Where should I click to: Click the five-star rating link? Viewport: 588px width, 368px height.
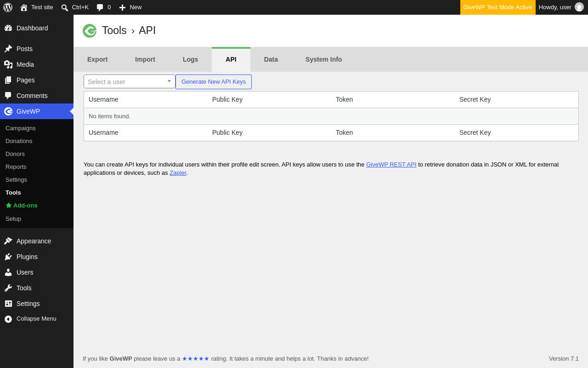tap(196, 359)
